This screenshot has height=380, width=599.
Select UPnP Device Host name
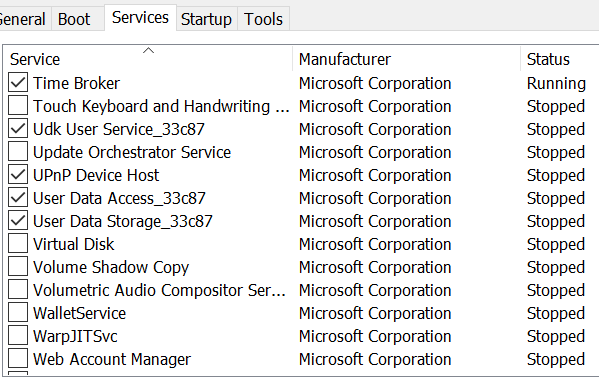coord(96,175)
